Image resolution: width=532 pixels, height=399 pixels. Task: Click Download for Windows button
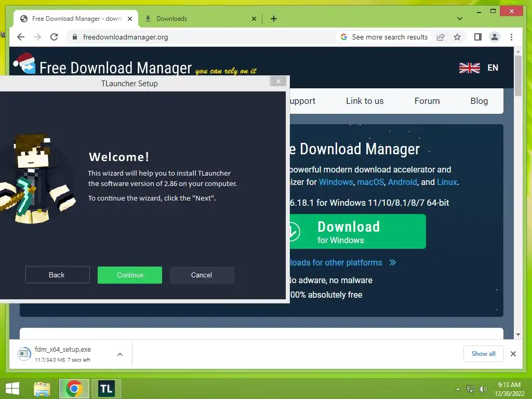[x=357, y=231]
